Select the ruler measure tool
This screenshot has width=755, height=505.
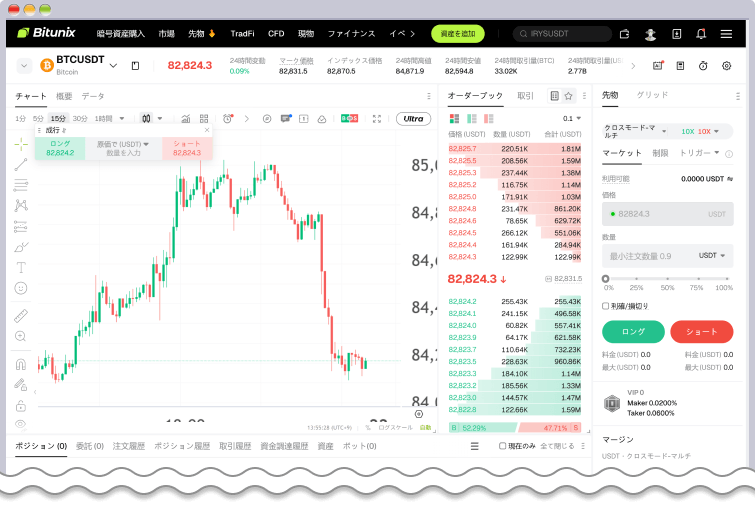pyautogui.click(x=21, y=316)
